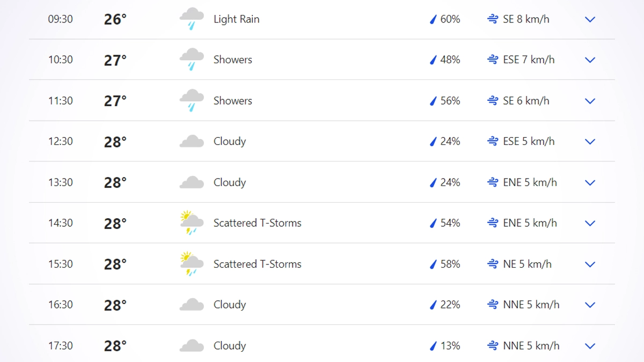Click the light rain cloud icon at 09:30
This screenshot has width=644, height=362.
[x=192, y=19]
